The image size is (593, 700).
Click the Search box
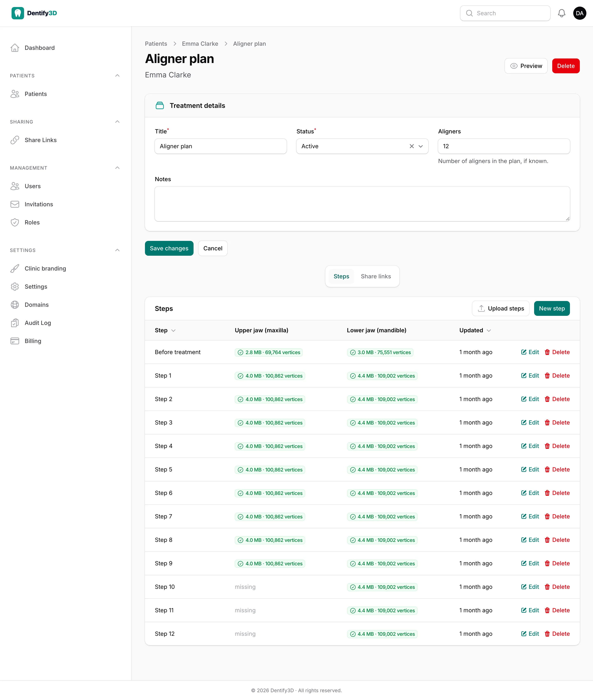[x=505, y=13]
